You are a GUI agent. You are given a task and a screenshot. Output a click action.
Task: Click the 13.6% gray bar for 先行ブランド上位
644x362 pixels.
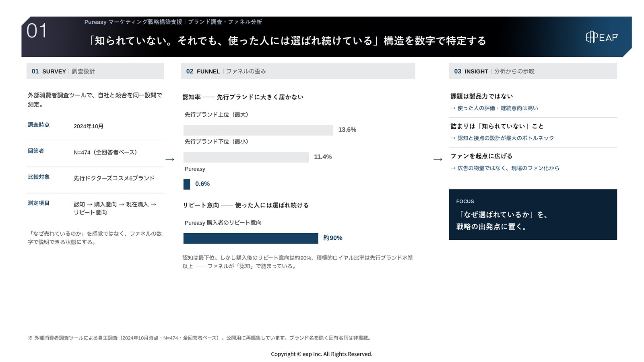coord(258,130)
